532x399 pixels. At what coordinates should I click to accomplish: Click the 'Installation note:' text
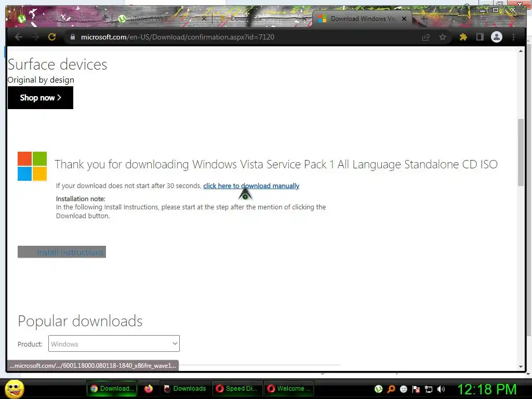pyautogui.click(x=81, y=199)
